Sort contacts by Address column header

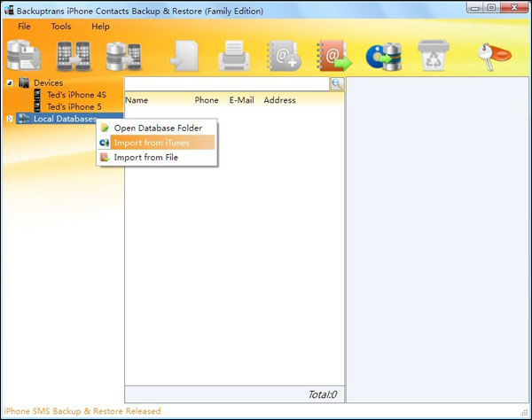pos(279,100)
